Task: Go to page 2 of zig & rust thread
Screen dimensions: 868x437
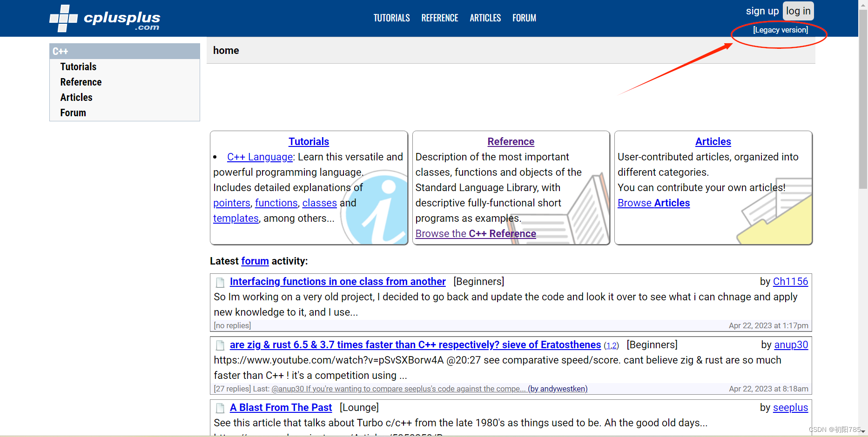Action: pyautogui.click(x=614, y=346)
